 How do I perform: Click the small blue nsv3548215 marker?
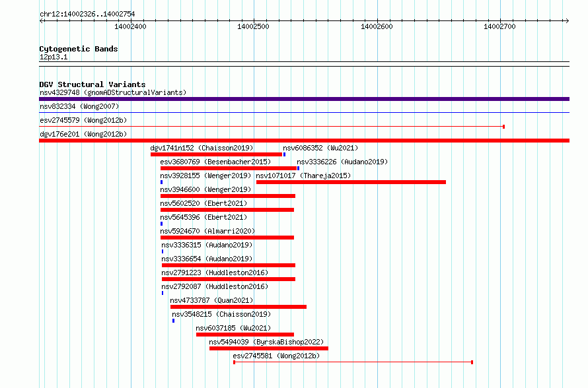(x=173, y=321)
